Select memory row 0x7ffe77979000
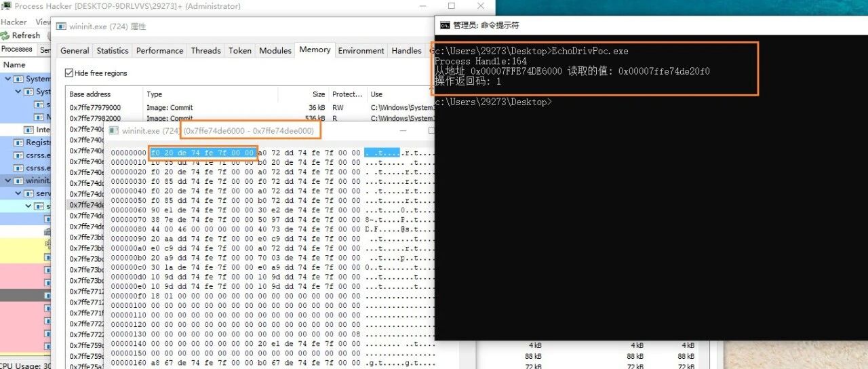 250,107
